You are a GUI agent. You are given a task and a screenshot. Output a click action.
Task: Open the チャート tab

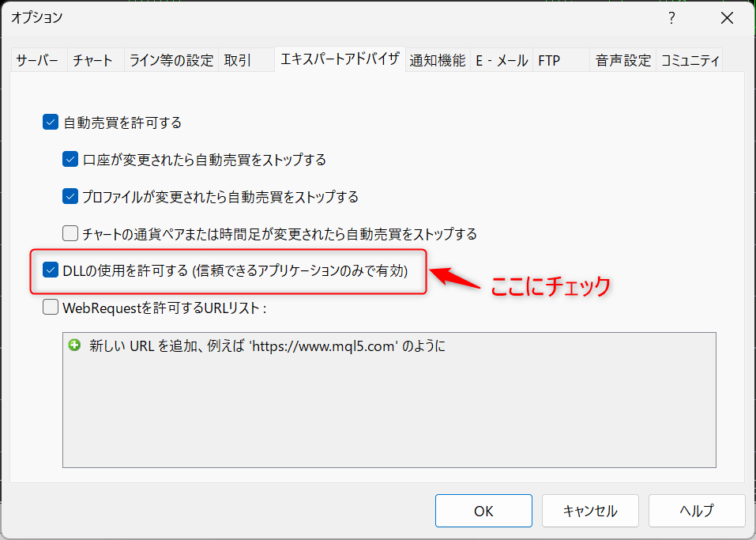click(92, 60)
